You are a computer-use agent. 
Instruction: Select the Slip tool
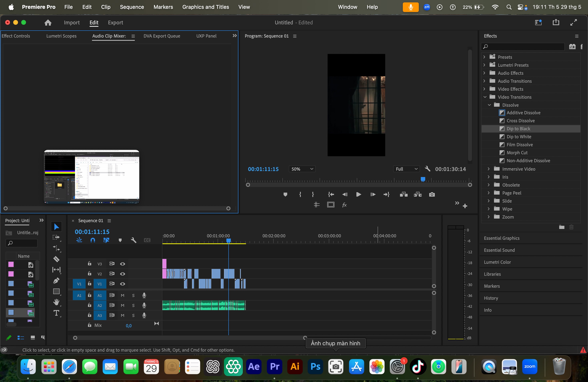pyautogui.click(x=56, y=270)
